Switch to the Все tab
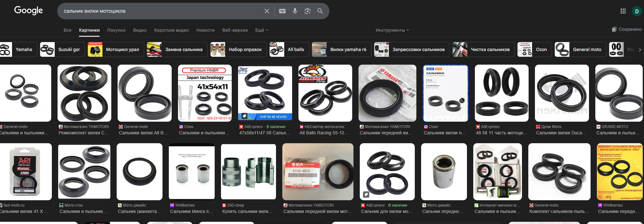Image resolution: width=644 pixels, height=224 pixels. (x=67, y=30)
